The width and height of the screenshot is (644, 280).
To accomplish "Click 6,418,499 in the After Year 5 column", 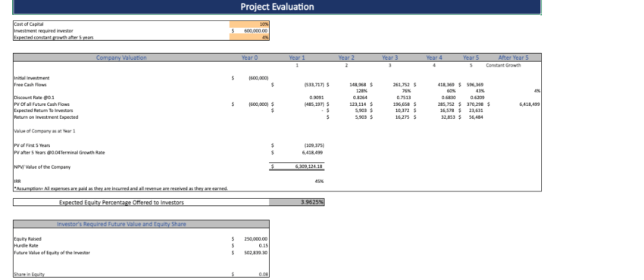I will [x=530, y=104].
